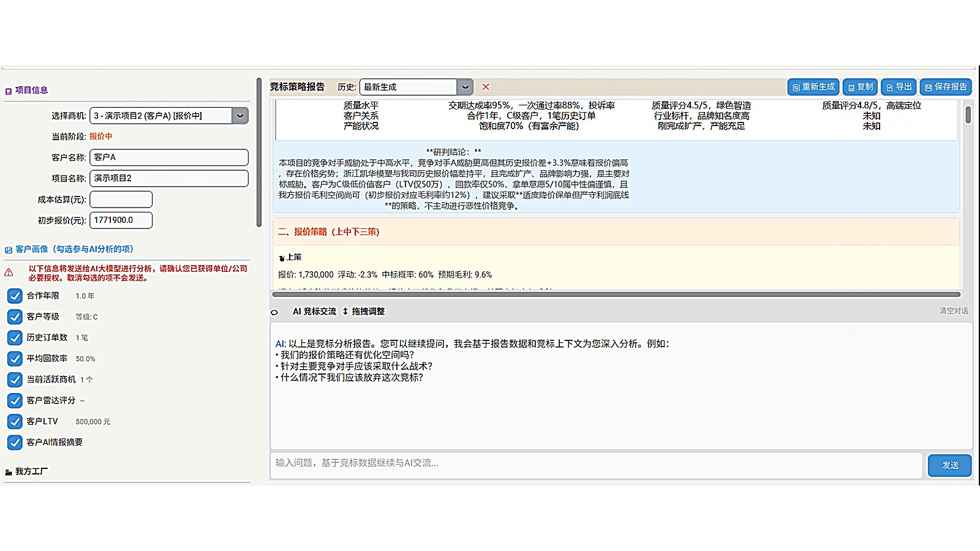The image size is (980, 551).
Task: Uncheck the 客户LTV checkbox
Action: (15, 421)
